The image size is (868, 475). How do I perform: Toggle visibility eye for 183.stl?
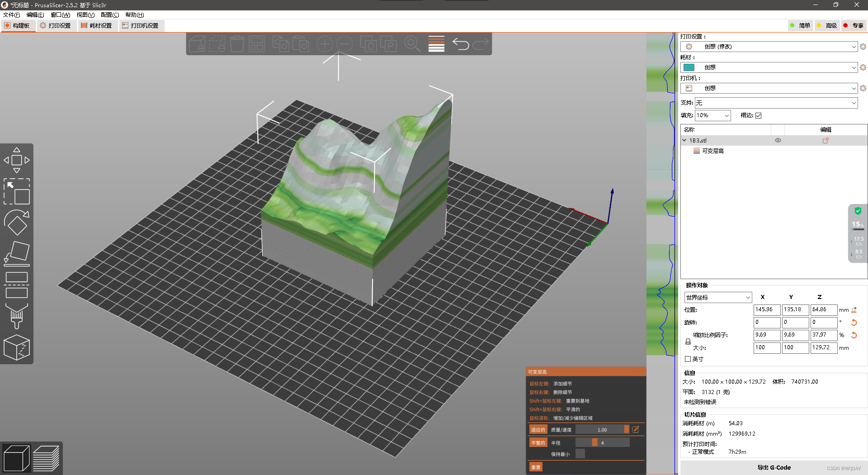click(x=778, y=140)
